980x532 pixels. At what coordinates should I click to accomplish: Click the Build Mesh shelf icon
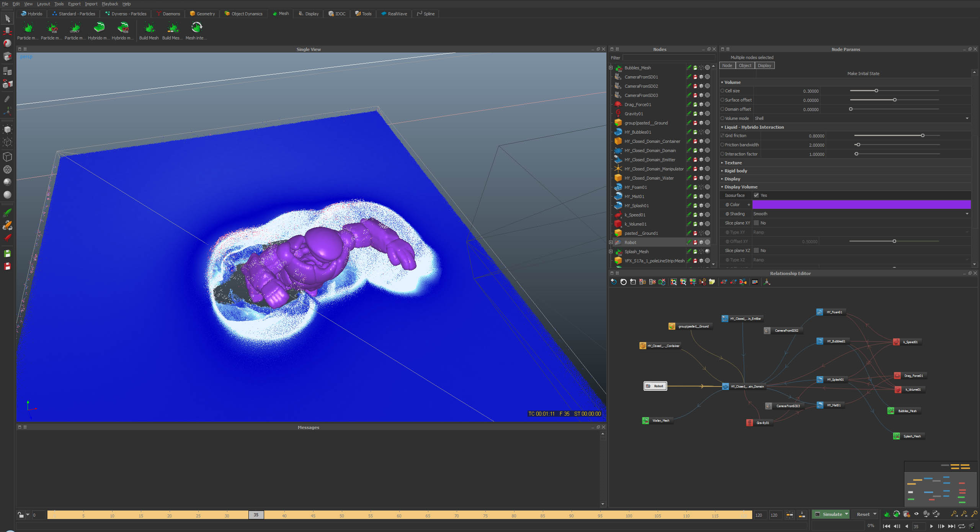149,28
